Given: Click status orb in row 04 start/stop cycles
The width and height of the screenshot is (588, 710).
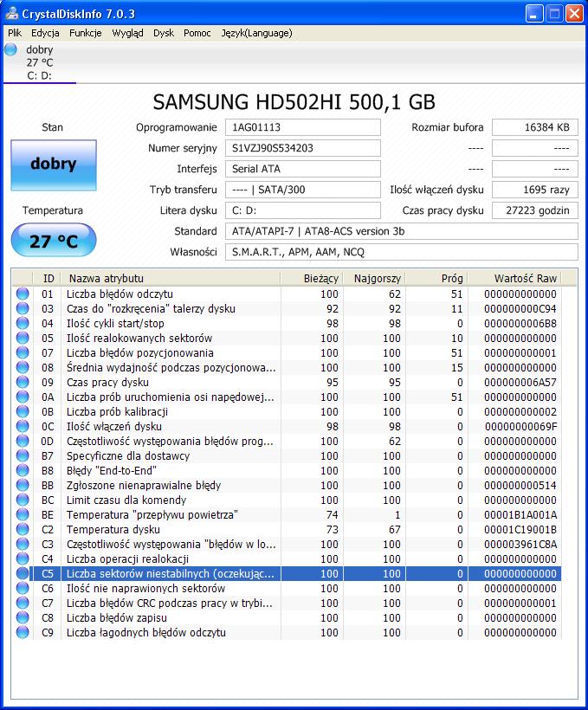Looking at the screenshot, I should pos(23,323).
